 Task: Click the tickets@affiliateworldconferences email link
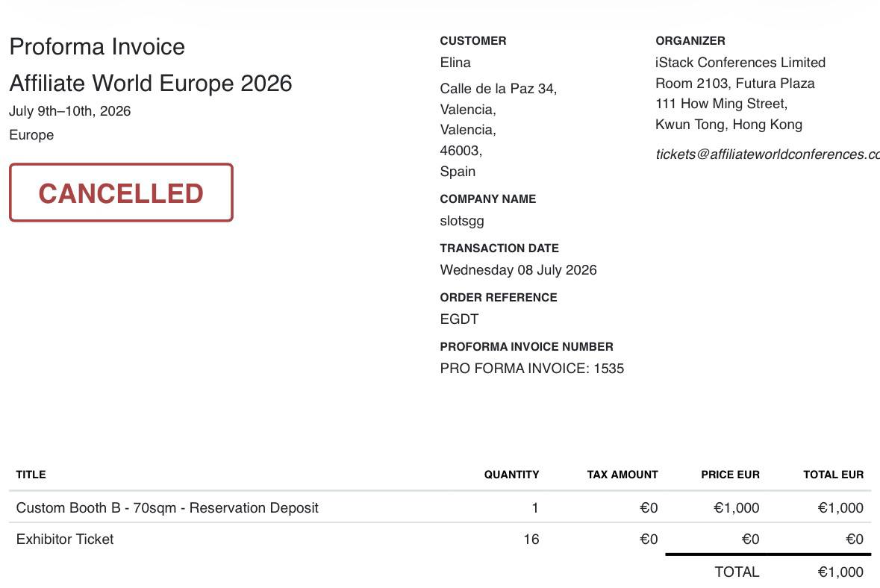[x=767, y=154]
